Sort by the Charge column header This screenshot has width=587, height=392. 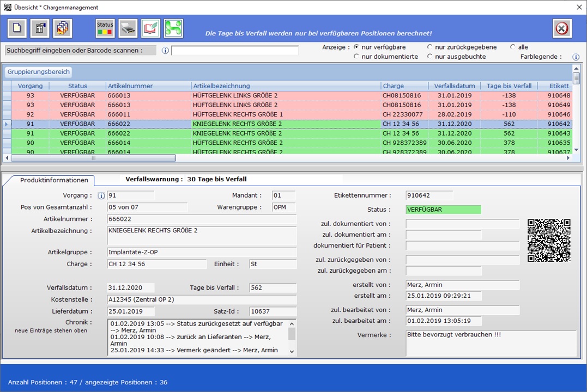pyautogui.click(x=404, y=86)
